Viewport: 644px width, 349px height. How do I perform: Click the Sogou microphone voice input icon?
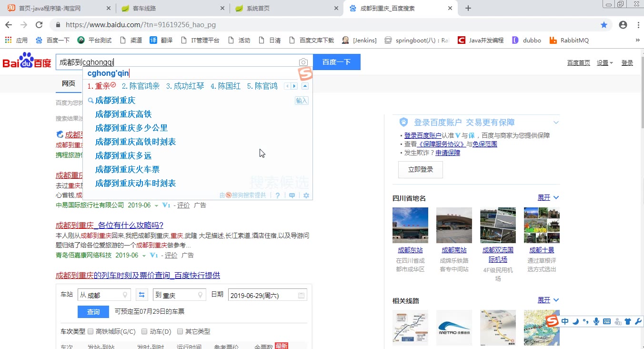coord(596,321)
